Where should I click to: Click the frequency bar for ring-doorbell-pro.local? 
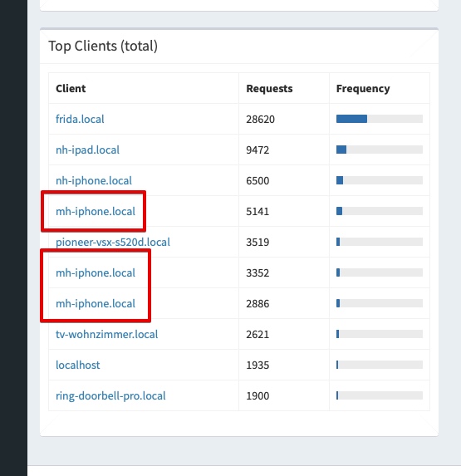[380, 395]
